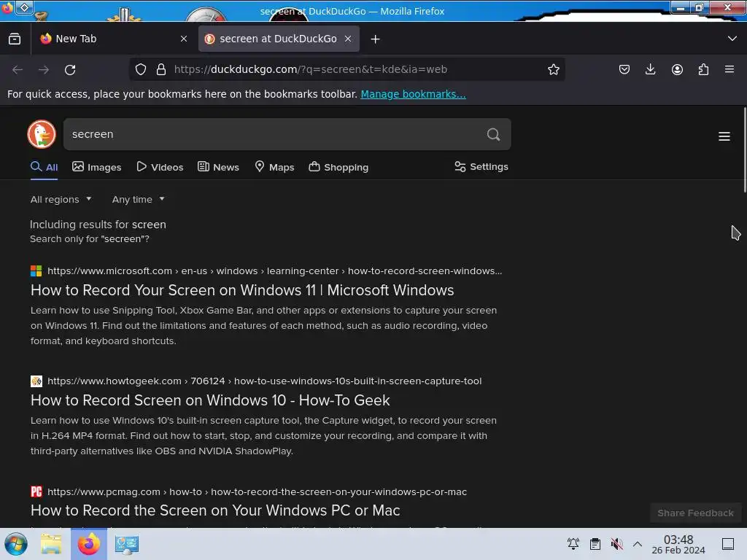Go back to previous page
The height and width of the screenshot is (560, 747).
(18, 69)
